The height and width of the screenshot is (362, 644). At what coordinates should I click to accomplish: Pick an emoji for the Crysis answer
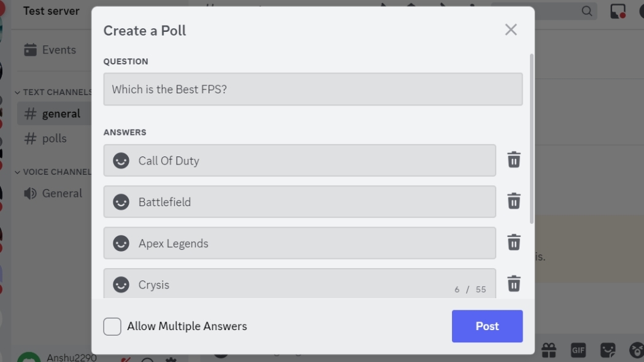pyautogui.click(x=121, y=284)
